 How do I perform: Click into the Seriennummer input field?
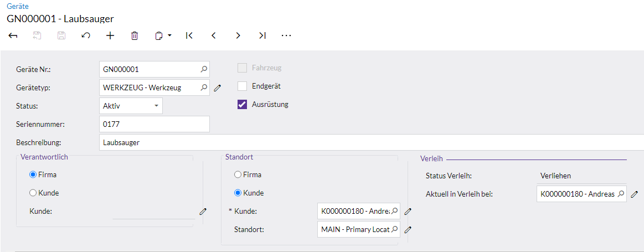coord(154,124)
